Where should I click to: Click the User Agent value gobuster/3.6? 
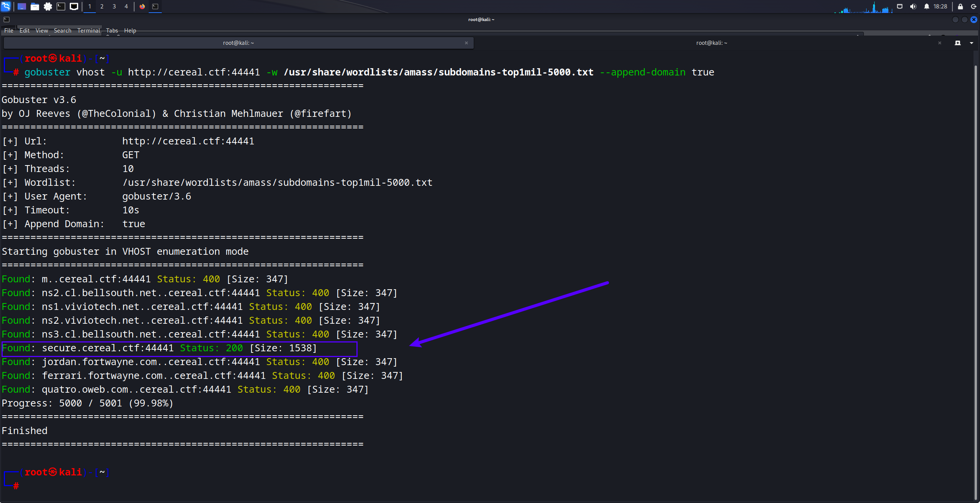(157, 197)
